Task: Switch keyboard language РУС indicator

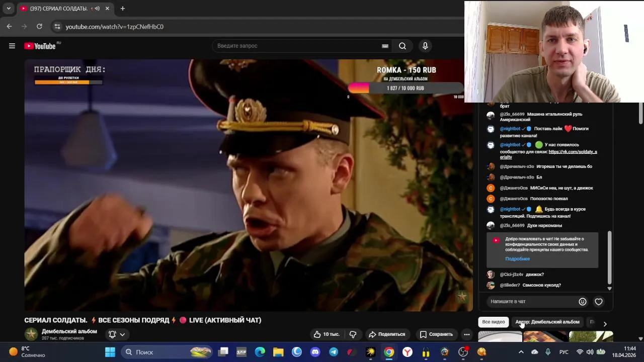Action: [564, 352]
